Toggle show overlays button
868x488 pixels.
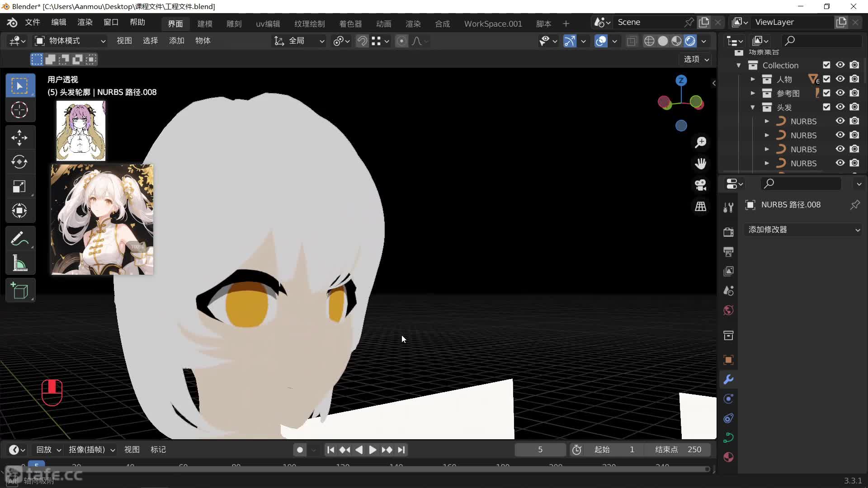(x=601, y=41)
